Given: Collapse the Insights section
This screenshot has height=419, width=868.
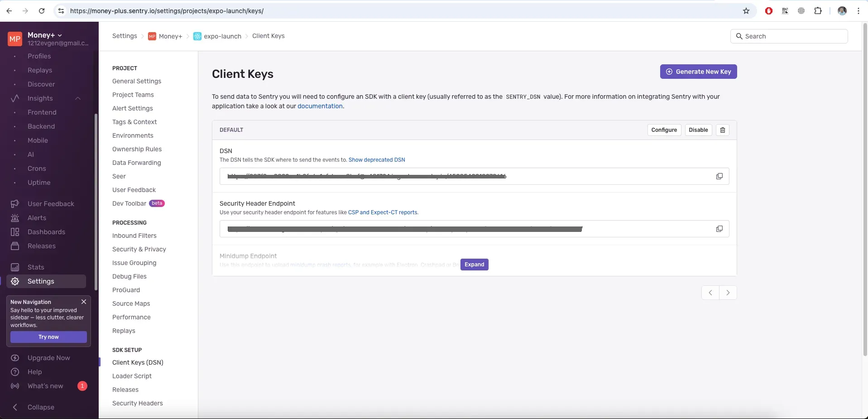Looking at the screenshot, I should [x=78, y=98].
